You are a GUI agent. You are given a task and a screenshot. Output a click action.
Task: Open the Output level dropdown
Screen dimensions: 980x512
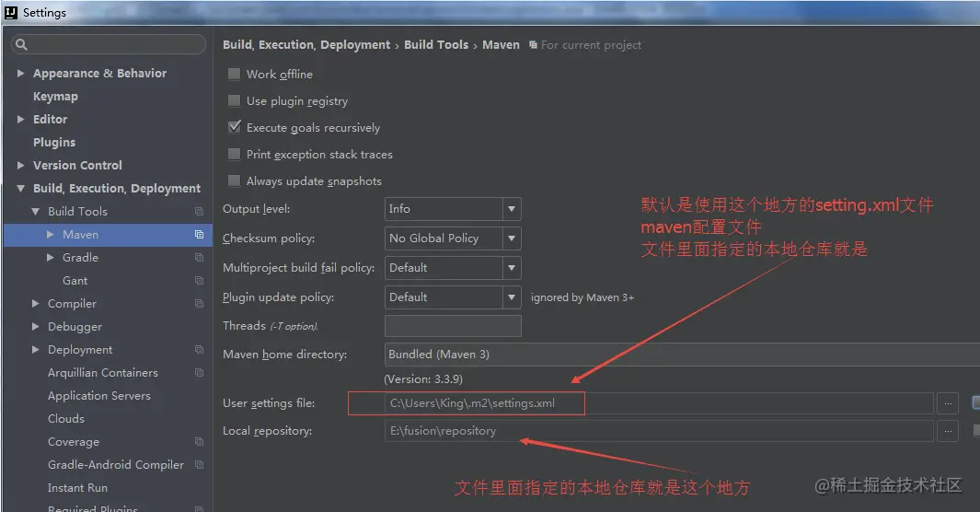453,209
